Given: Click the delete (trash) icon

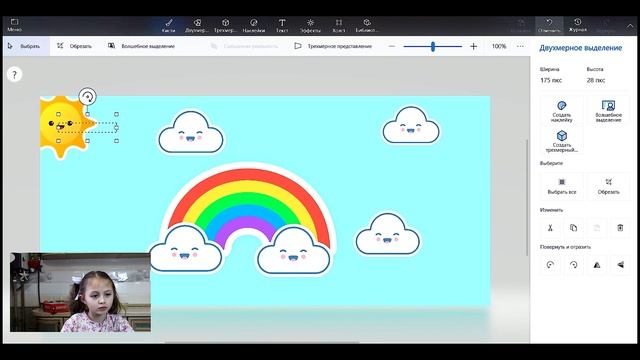Looking at the screenshot, I should 620,228.
